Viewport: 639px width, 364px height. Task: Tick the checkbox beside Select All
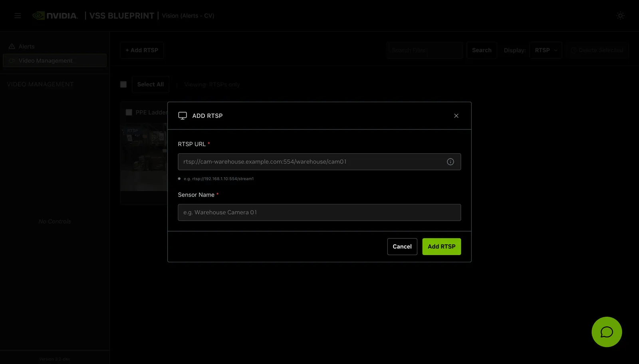(123, 85)
